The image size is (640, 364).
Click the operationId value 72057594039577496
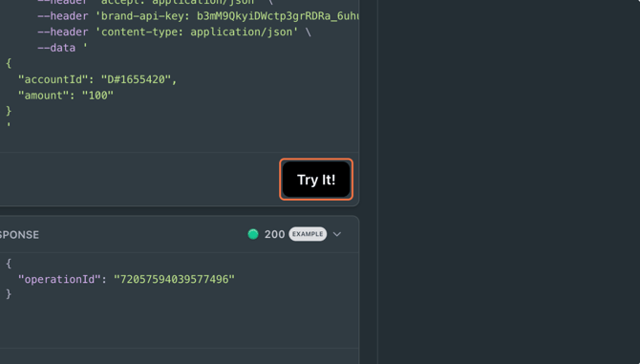pyautogui.click(x=174, y=280)
